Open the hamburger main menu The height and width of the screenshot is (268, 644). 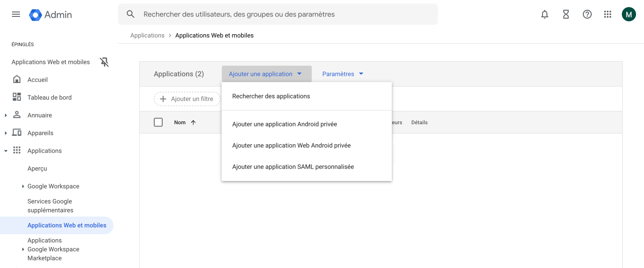[16, 14]
